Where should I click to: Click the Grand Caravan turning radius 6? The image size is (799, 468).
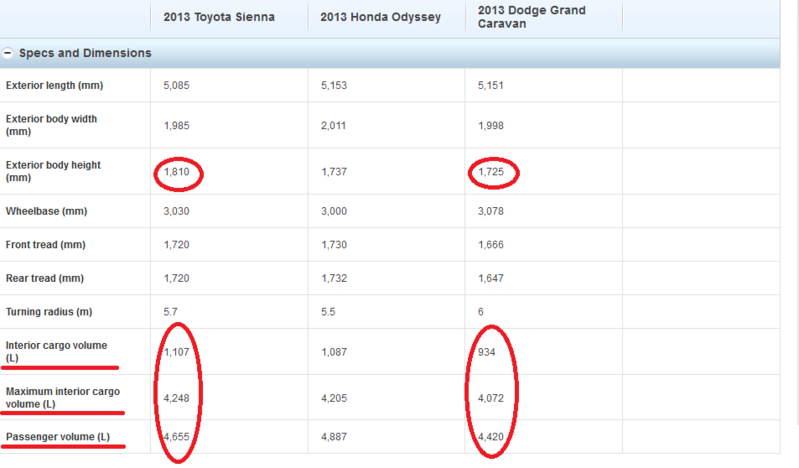[x=481, y=312]
